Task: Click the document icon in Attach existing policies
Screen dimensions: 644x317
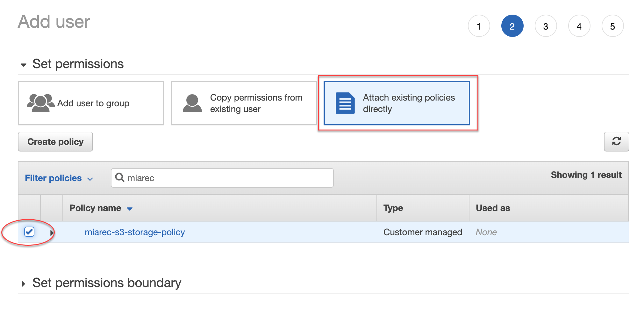Action: tap(345, 103)
